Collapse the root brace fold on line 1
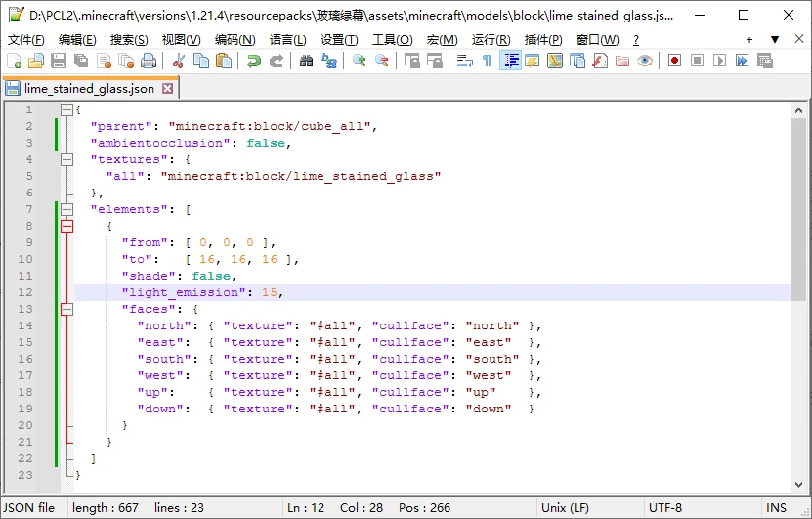The image size is (812, 519). click(x=66, y=109)
